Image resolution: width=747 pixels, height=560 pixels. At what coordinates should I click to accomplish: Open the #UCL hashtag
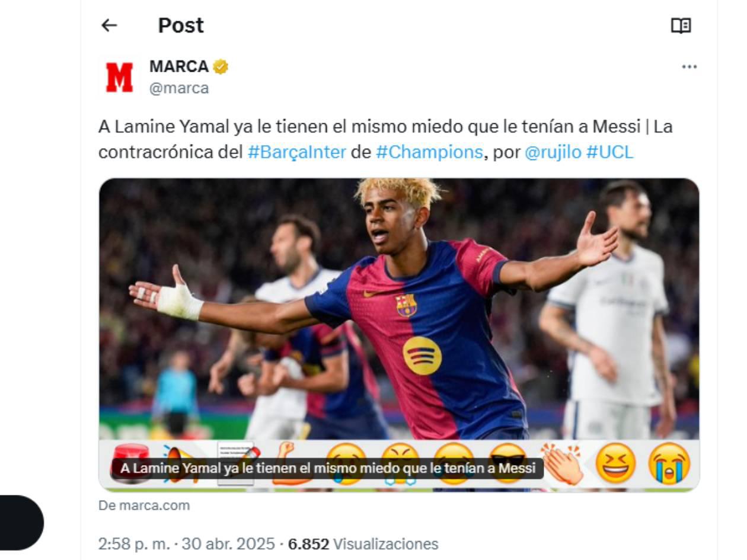[x=609, y=152]
